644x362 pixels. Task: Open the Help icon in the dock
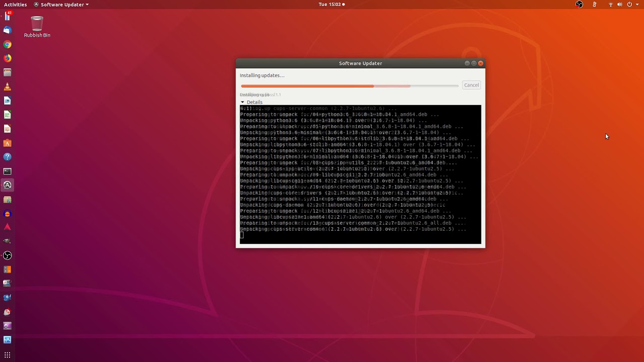7,157
